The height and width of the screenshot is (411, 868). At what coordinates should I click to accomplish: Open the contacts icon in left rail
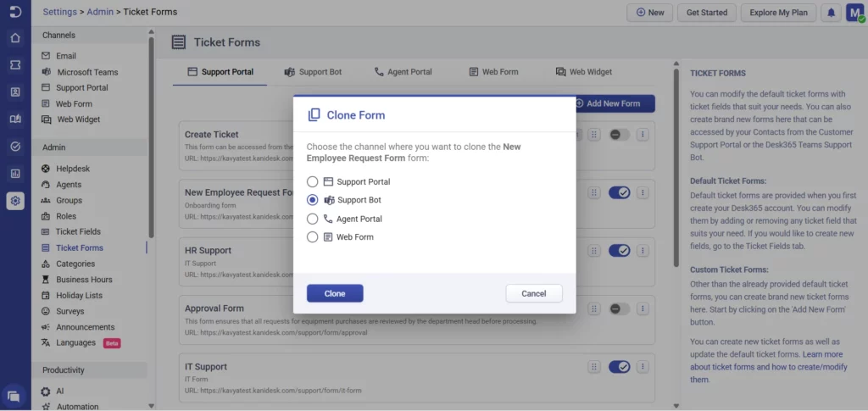click(x=15, y=92)
